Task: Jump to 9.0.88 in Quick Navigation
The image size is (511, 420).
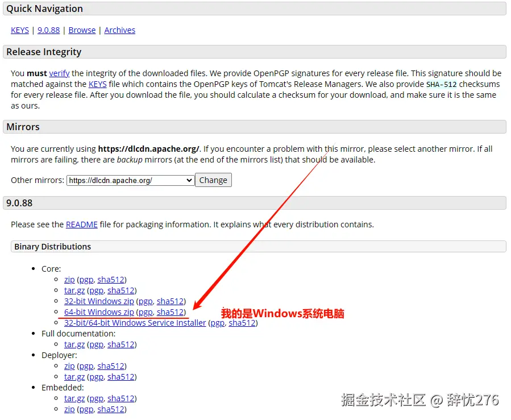Action: 48,30
